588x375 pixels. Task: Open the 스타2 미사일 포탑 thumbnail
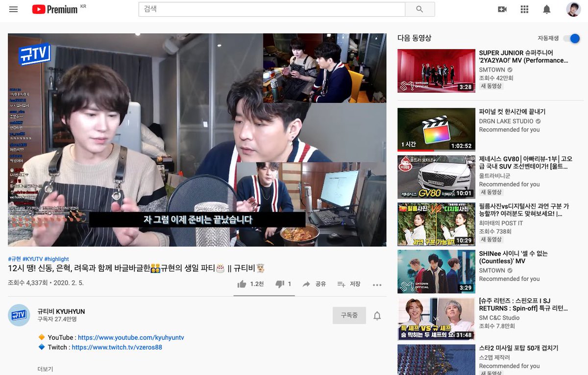(436, 360)
